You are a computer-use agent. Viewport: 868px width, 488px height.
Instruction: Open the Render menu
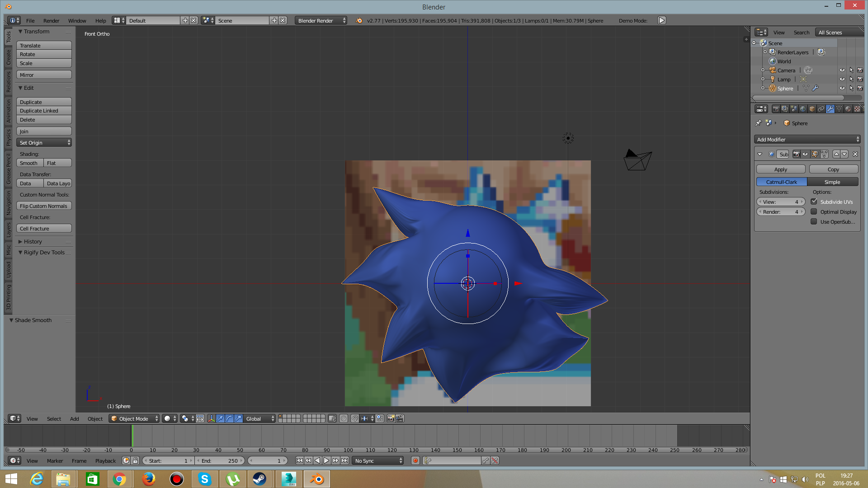pos(51,21)
